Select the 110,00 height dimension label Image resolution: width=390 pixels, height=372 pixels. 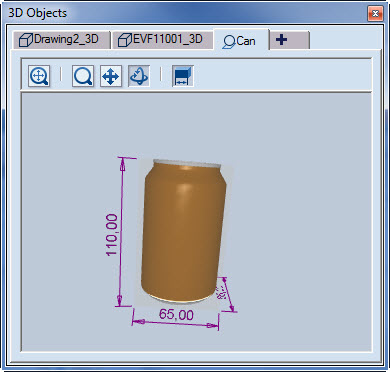(112, 235)
